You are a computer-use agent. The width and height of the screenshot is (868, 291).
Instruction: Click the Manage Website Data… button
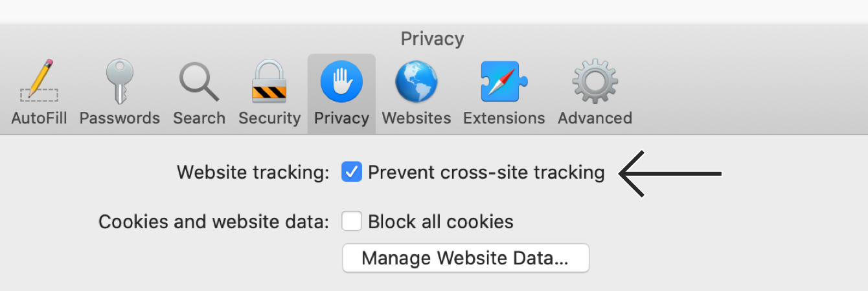click(x=466, y=258)
